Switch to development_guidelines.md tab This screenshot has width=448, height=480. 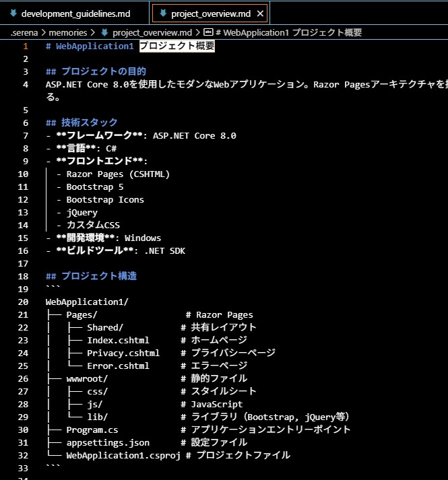pyautogui.click(x=75, y=13)
